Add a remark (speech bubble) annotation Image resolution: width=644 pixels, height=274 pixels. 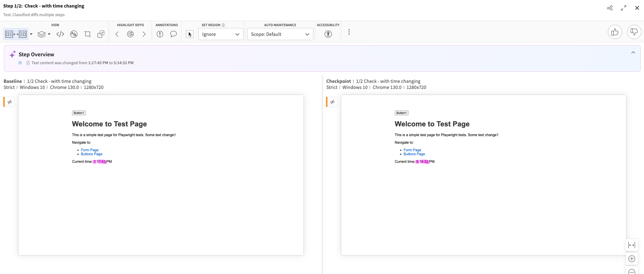point(174,34)
